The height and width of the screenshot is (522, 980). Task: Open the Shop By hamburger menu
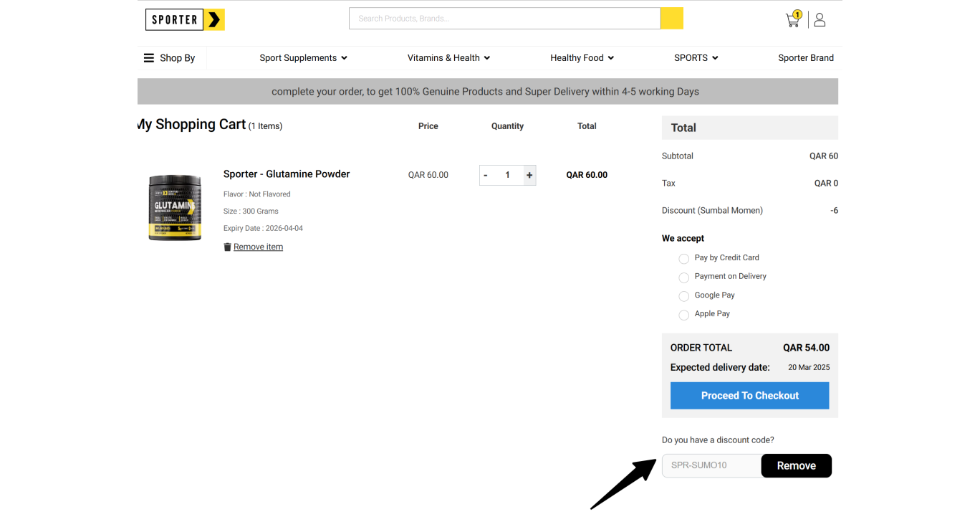click(169, 58)
